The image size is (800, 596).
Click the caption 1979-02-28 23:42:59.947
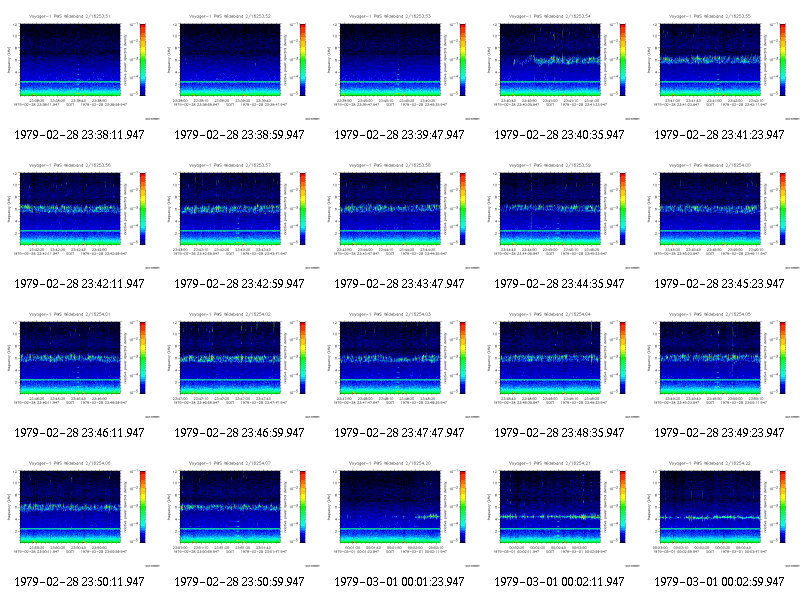[239, 284]
